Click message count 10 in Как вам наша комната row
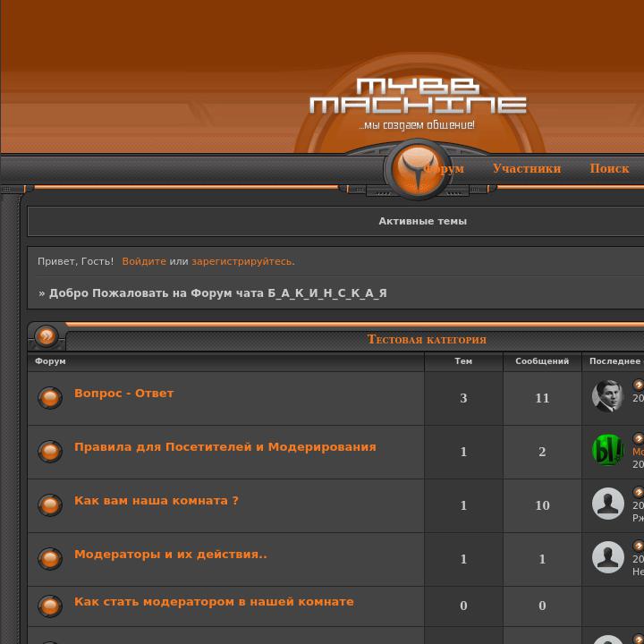The height and width of the screenshot is (644, 644). click(x=542, y=505)
